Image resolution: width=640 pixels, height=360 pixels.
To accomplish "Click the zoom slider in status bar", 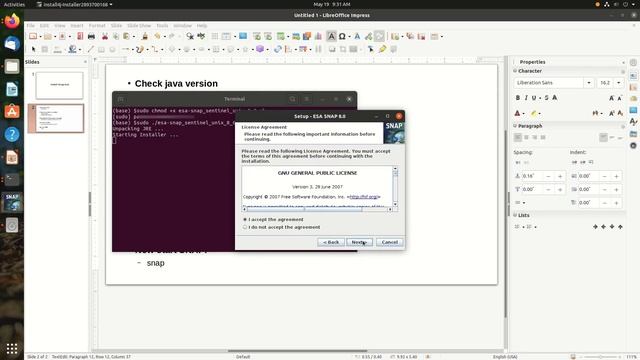I will pyautogui.click(x=600, y=357).
